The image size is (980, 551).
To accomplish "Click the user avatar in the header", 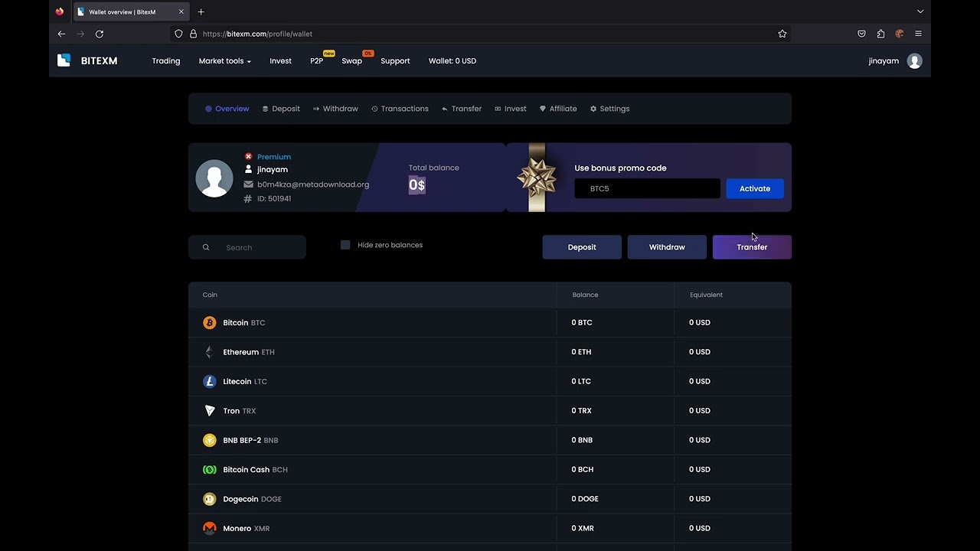I will 914,61.
